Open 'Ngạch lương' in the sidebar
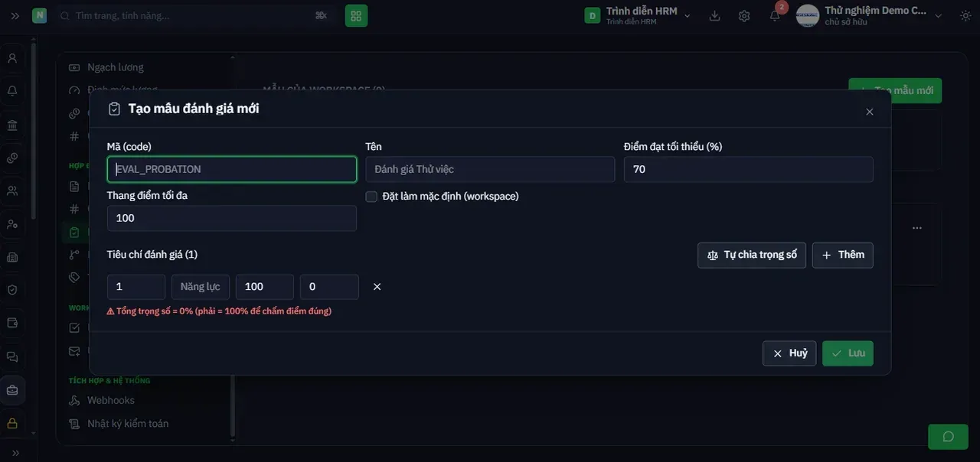The height and width of the screenshot is (462, 980). tap(115, 67)
